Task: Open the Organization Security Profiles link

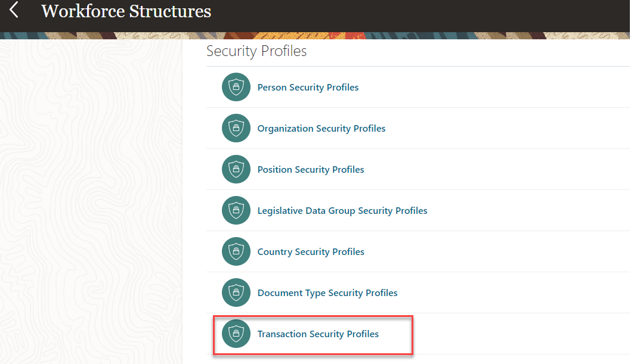Action: point(321,129)
